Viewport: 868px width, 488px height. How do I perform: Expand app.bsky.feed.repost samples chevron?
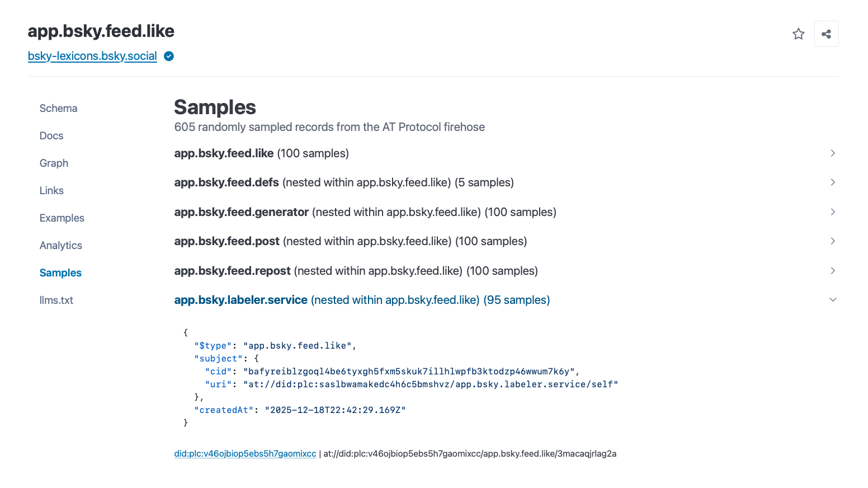click(833, 271)
